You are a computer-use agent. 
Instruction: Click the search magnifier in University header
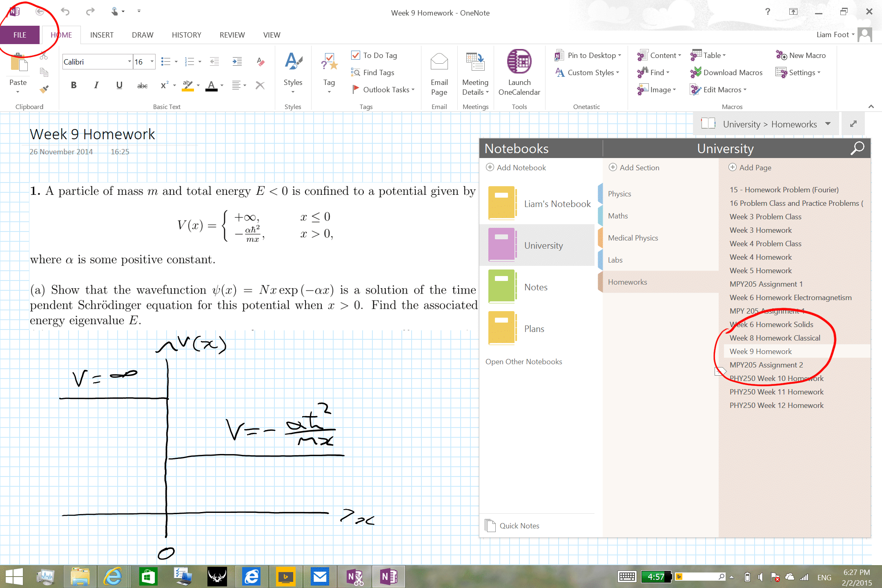tap(857, 148)
